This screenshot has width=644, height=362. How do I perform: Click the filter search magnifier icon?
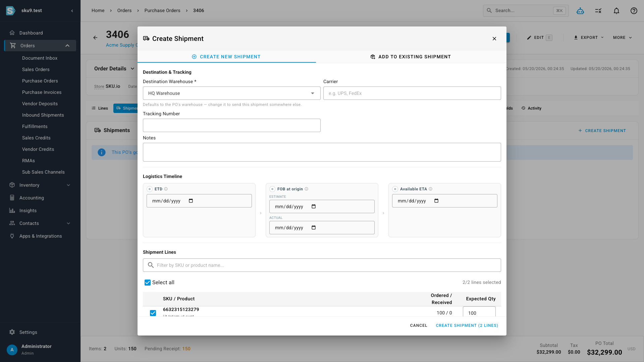[x=151, y=265]
